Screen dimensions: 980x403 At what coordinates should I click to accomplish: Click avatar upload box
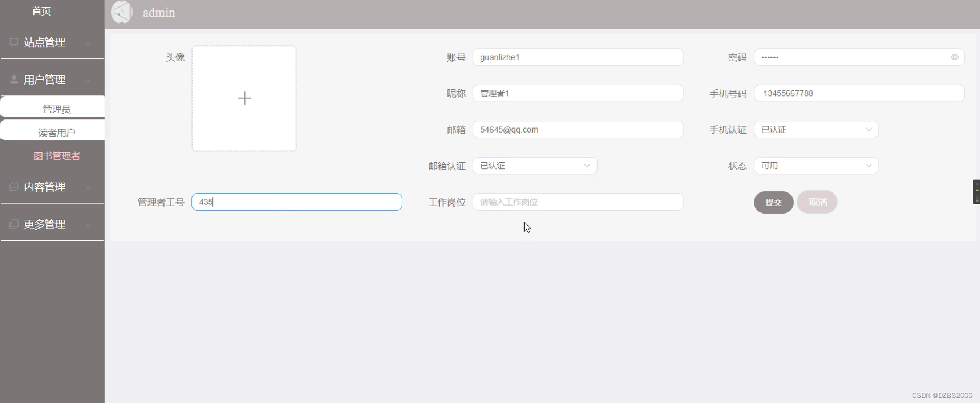[x=244, y=98]
